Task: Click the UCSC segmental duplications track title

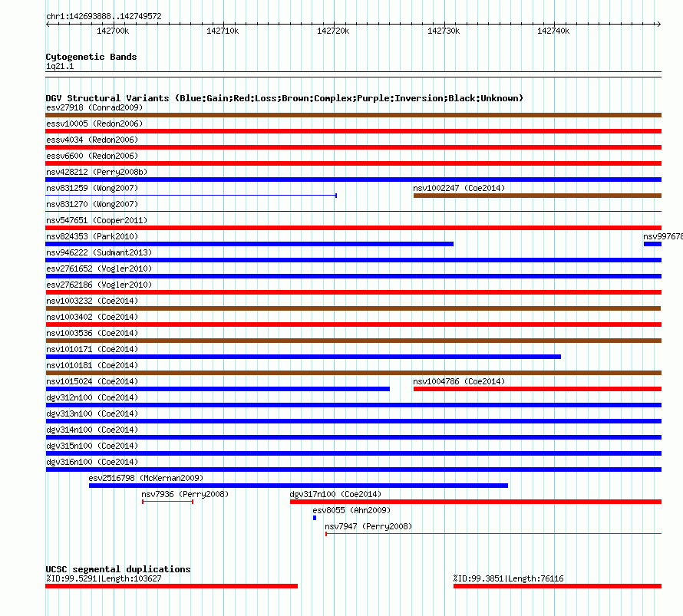Action: point(118,569)
